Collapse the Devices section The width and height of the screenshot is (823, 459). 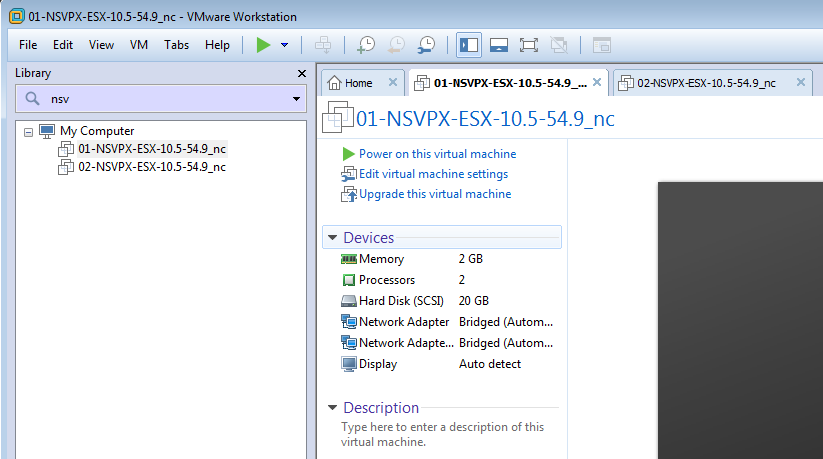click(x=332, y=237)
